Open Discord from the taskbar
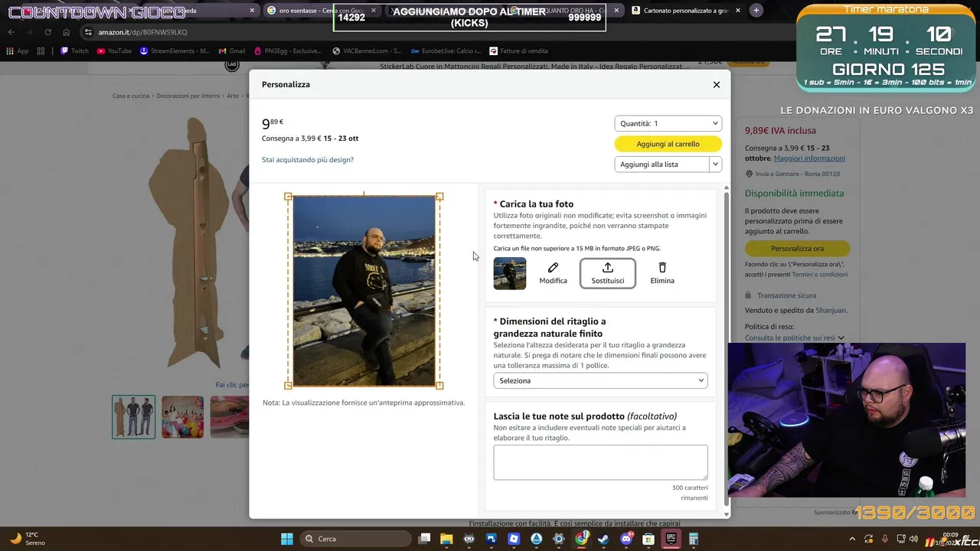Viewport: 980px width, 551px height. coord(626,539)
